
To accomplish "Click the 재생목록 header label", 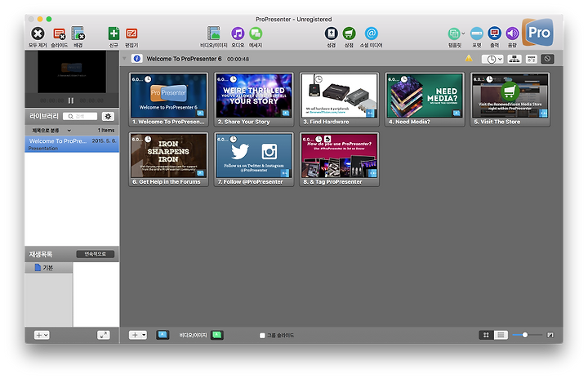I will 41,254.
